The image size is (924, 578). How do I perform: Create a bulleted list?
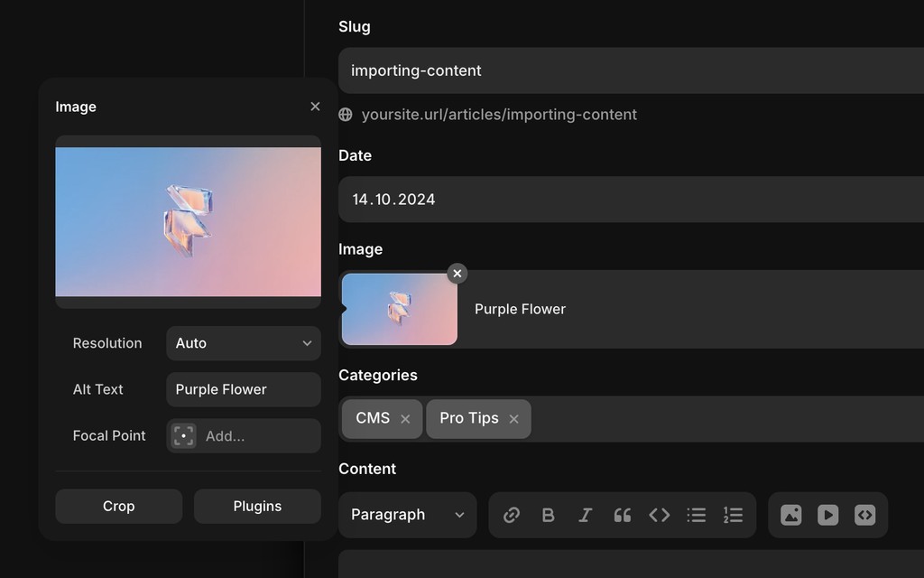tap(696, 514)
